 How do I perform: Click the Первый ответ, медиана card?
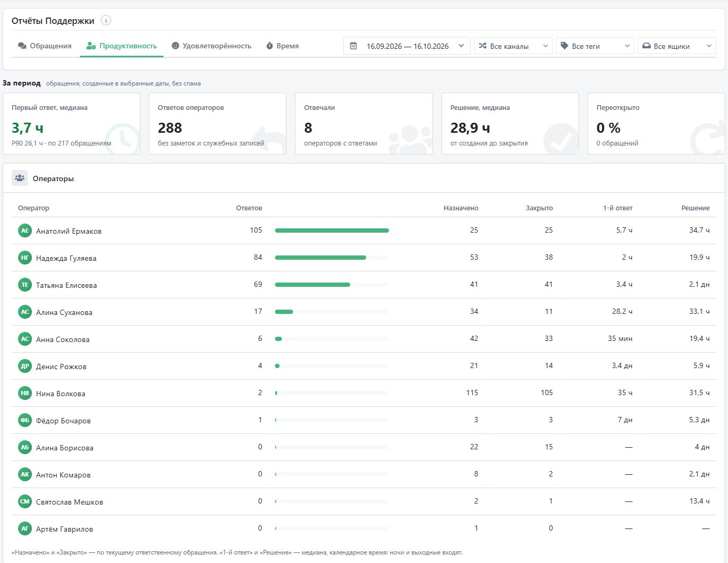[x=72, y=124]
